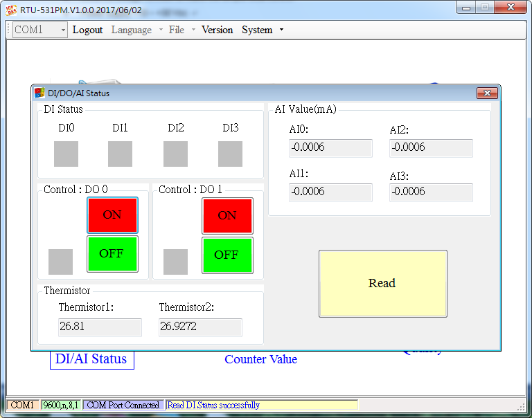532x418 pixels.
Task: Expand the File menu arrow
Action: [193, 30]
